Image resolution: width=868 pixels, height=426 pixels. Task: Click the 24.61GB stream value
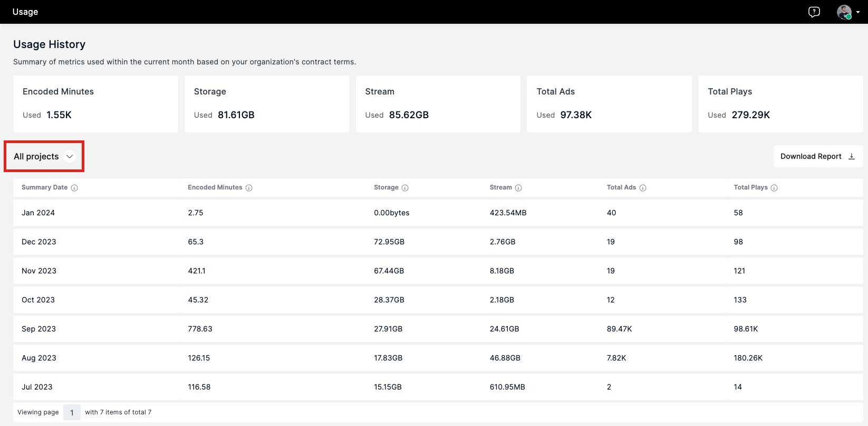coord(504,329)
